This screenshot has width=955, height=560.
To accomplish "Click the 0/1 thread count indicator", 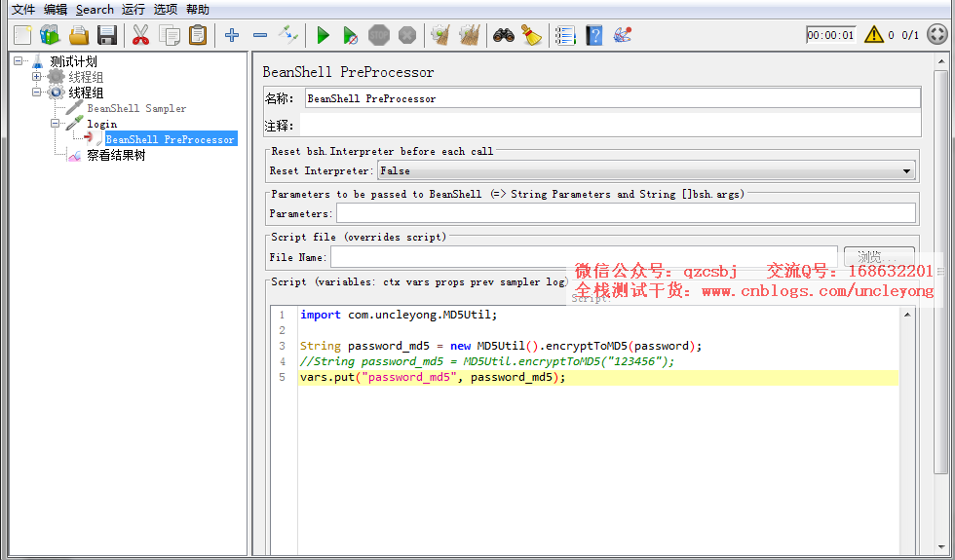I will tap(910, 35).
